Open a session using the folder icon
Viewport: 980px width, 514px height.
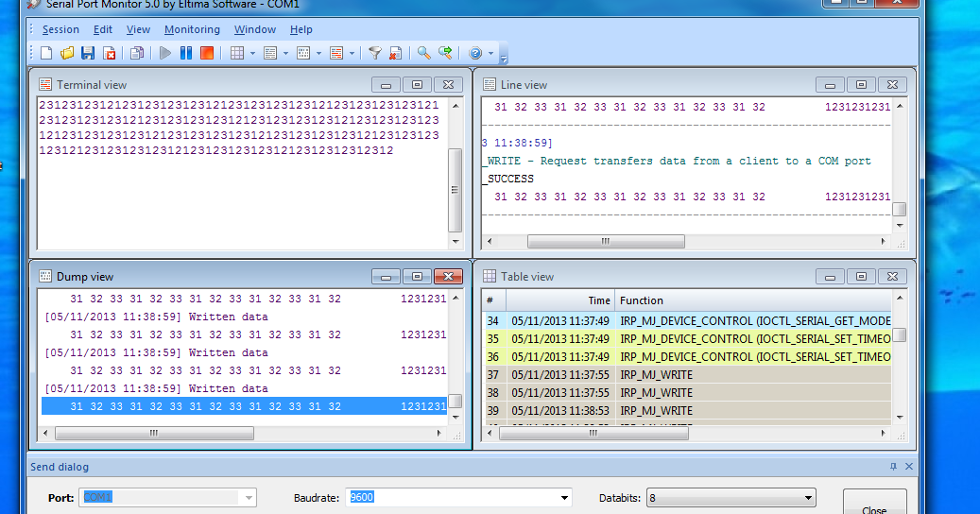click(x=67, y=53)
